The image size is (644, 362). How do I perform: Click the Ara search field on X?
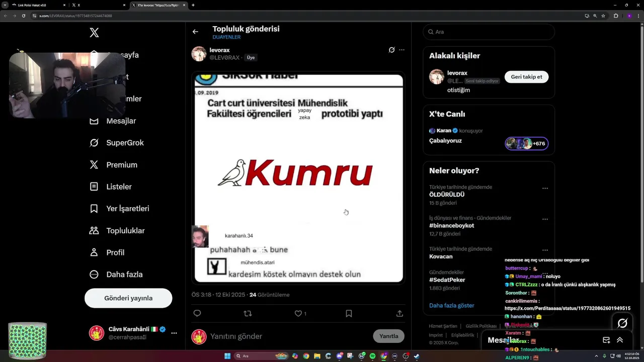point(489,32)
